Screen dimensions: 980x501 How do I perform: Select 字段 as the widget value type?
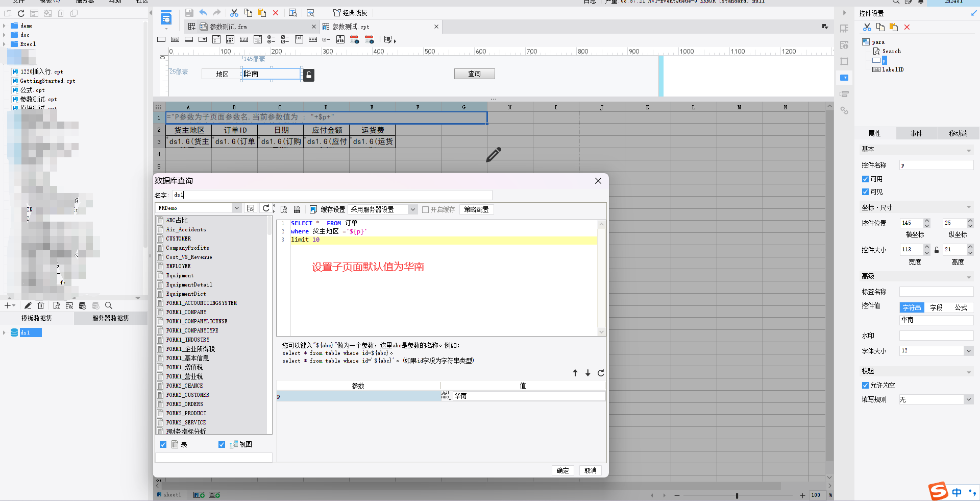pos(936,307)
